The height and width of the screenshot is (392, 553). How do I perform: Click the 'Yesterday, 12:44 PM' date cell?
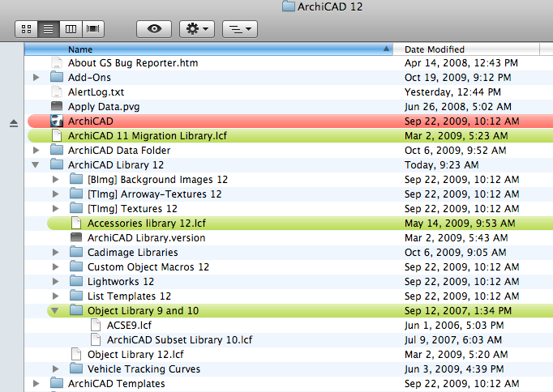(452, 92)
